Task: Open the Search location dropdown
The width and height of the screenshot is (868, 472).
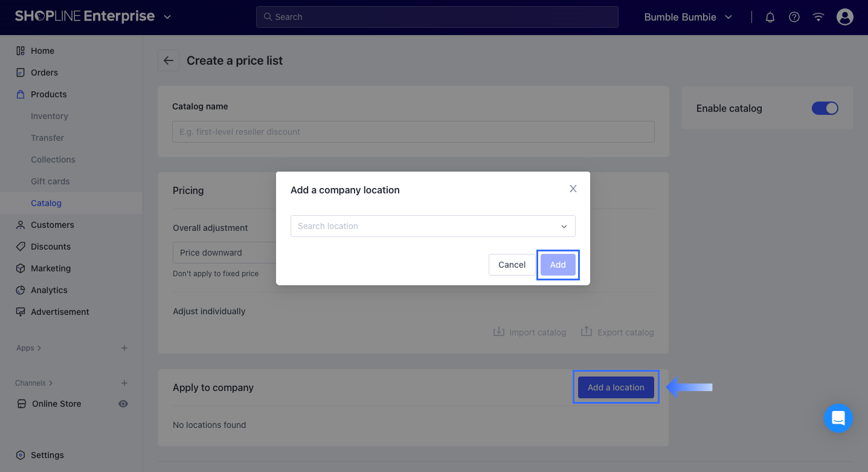Action: coord(432,226)
